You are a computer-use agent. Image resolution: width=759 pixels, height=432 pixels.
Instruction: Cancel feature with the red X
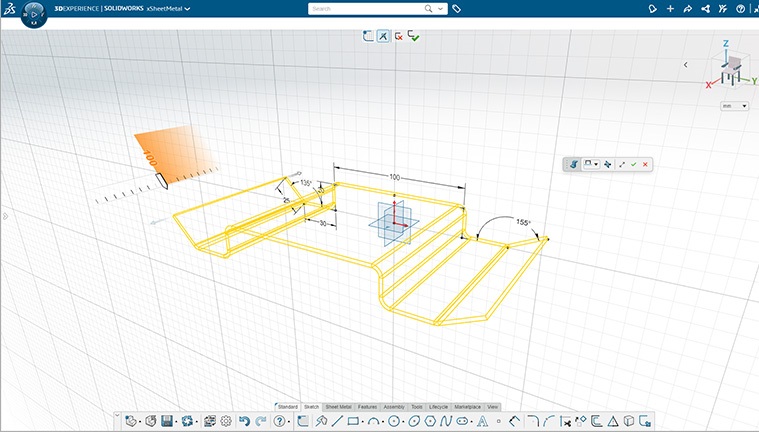(x=646, y=164)
